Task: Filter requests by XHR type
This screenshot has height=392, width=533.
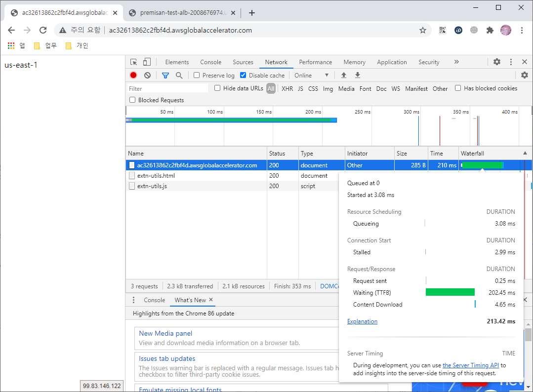Action: (287, 89)
